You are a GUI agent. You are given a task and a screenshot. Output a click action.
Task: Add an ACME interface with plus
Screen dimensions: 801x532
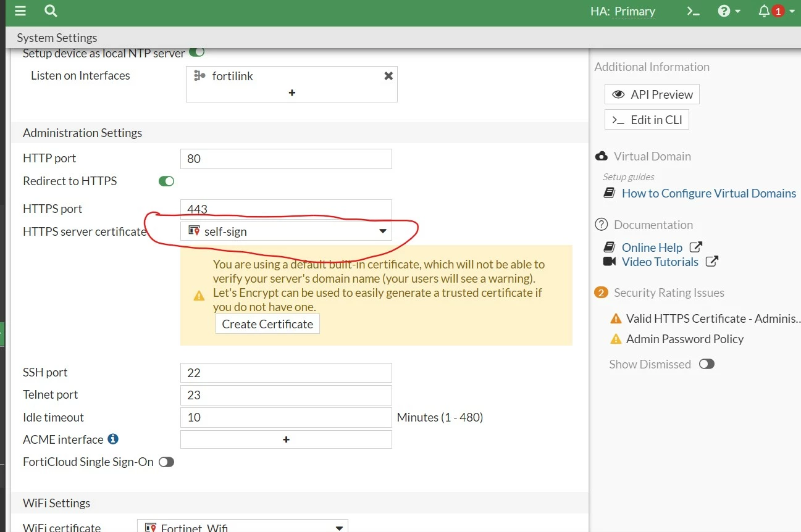pos(286,439)
